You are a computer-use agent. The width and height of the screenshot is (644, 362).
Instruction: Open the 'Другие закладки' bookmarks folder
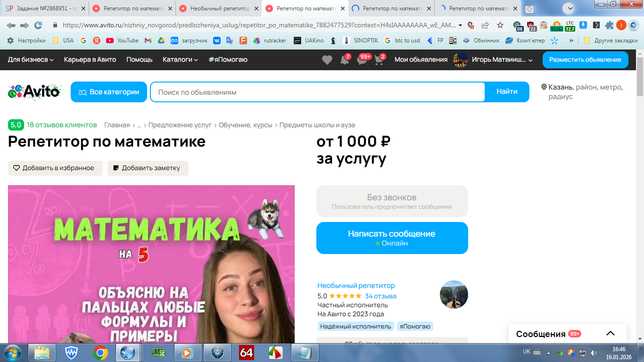(x=611, y=41)
